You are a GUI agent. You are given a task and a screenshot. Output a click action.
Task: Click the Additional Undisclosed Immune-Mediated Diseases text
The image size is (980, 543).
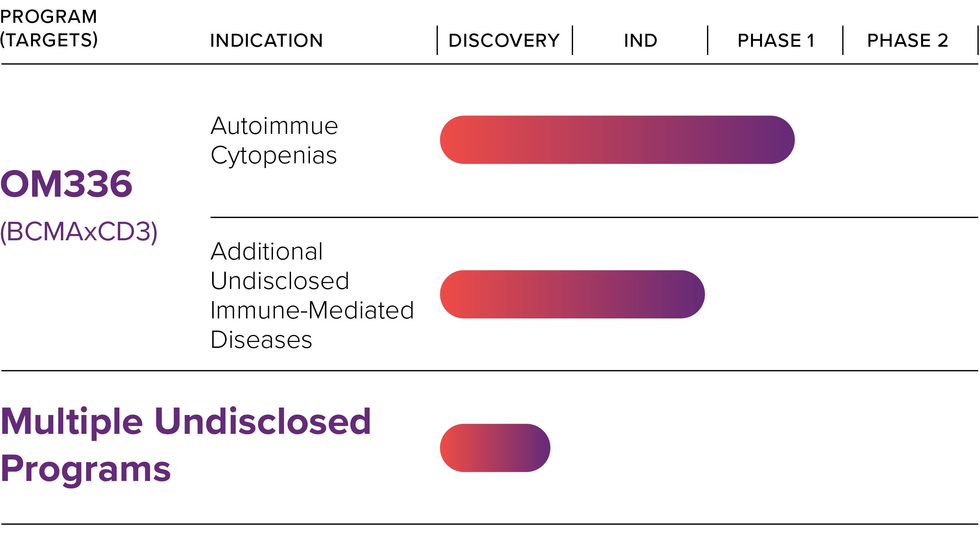(312, 295)
